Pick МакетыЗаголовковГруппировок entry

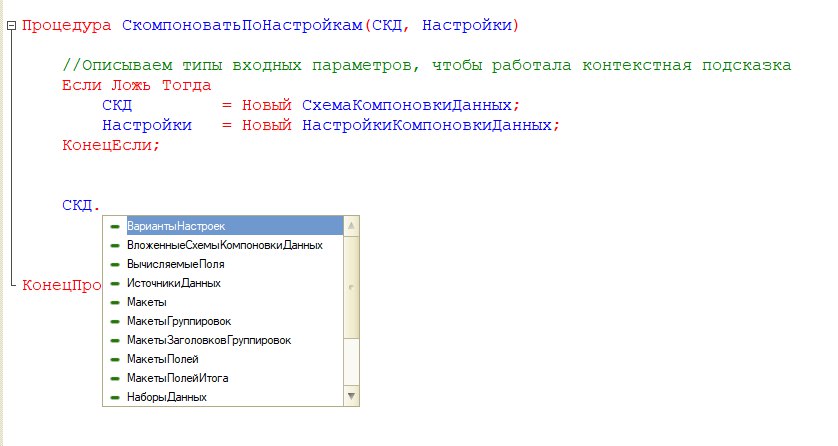coord(222,340)
